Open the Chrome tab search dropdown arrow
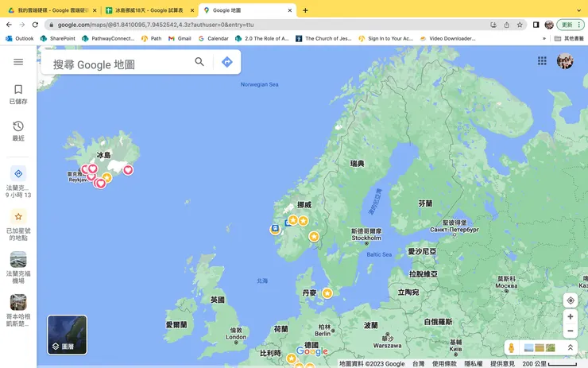Image resolution: width=588 pixels, height=368 pixels. [x=579, y=10]
